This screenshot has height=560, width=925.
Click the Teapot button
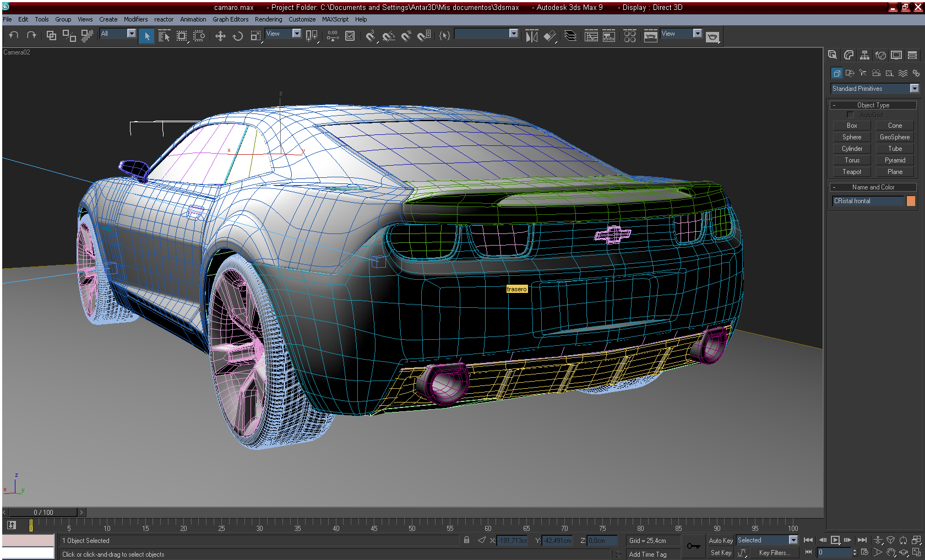852,172
